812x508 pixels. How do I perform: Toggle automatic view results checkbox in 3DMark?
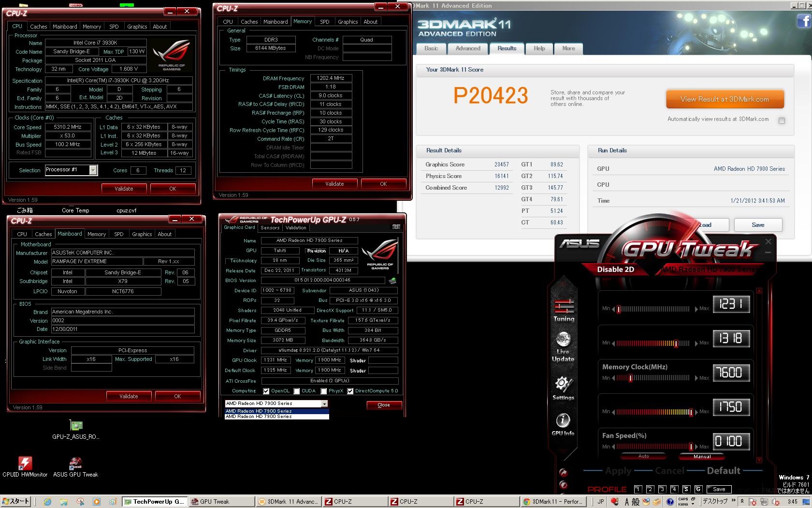click(782, 120)
